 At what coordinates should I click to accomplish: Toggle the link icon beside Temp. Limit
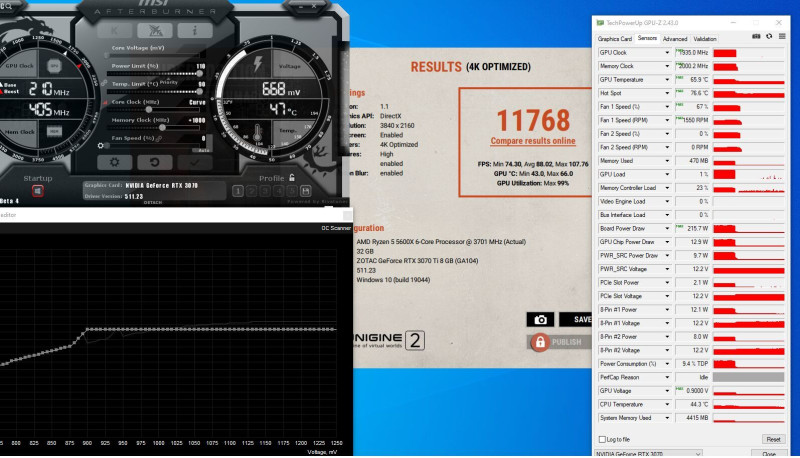tap(104, 83)
